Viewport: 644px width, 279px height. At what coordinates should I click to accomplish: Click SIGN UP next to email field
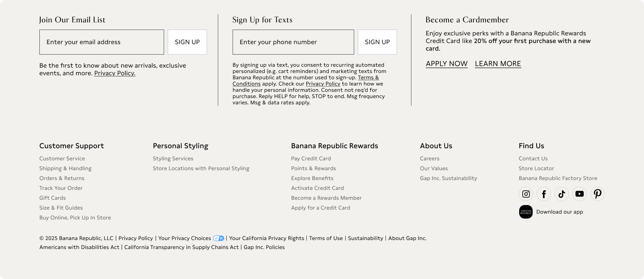pos(187,42)
